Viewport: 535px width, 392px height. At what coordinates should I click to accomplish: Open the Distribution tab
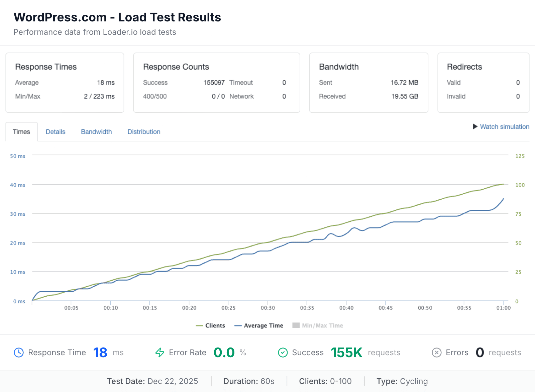(144, 131)
